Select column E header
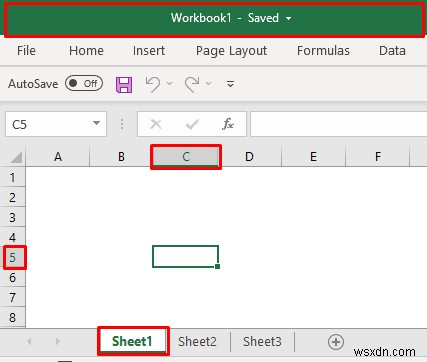 tap(313, 156)
